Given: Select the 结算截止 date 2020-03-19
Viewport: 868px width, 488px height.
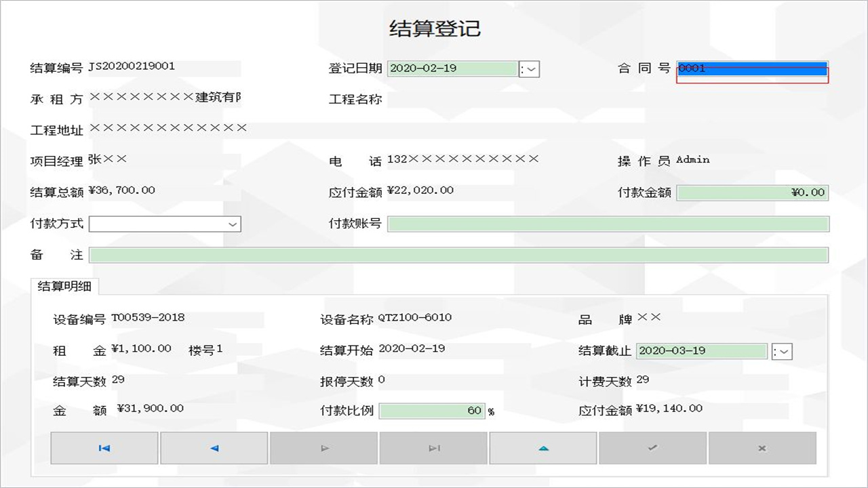Looking at the screenshot, I should click(x=702, y=351).
